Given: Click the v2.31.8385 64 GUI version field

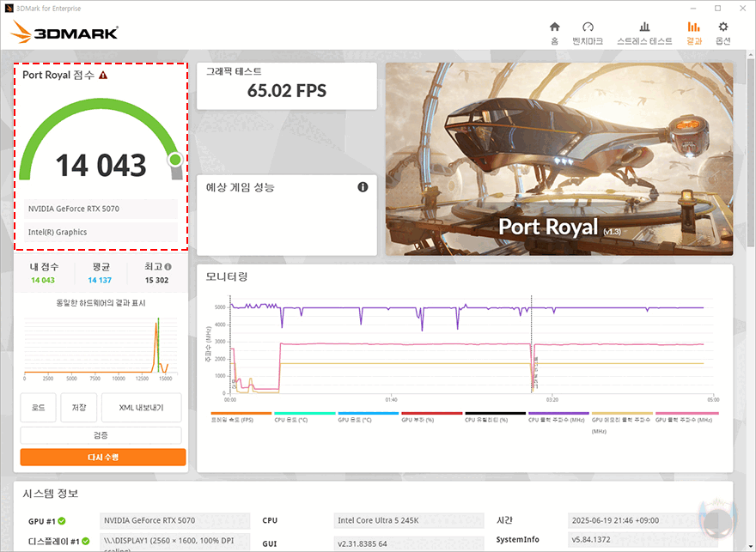Looking at the screenshot, I should (x=409, y=543).
